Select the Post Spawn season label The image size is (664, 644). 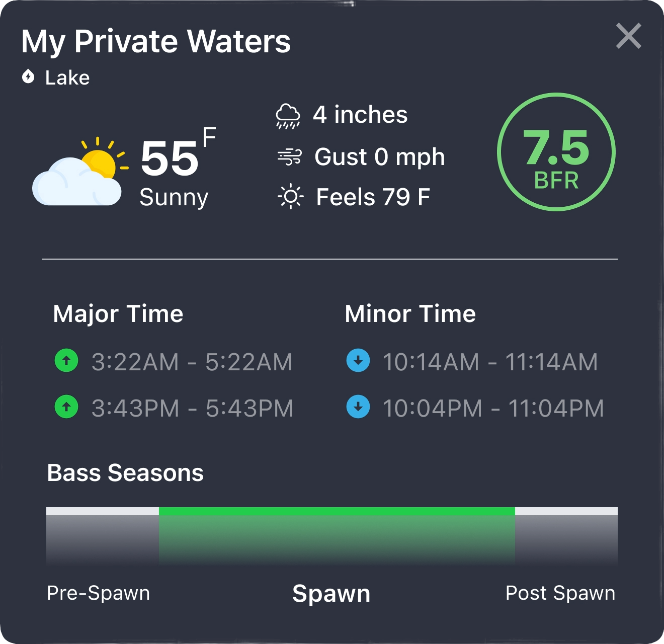560,593
